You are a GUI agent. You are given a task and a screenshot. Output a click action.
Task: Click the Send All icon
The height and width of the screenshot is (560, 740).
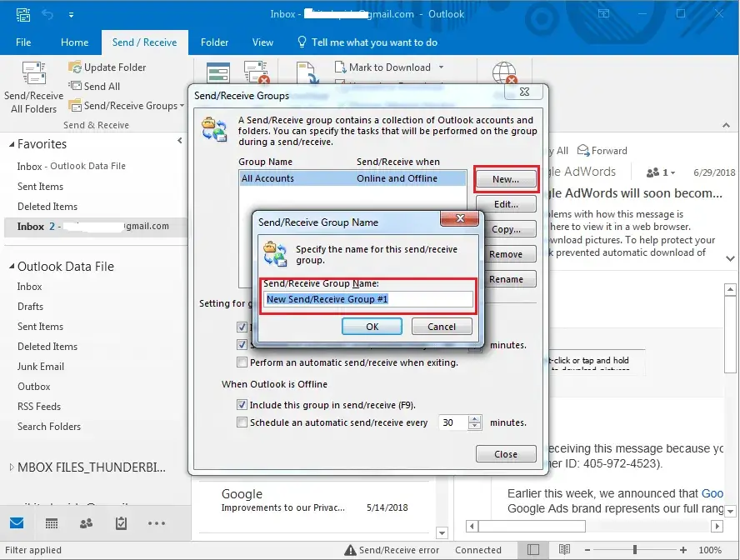(75, 86)
